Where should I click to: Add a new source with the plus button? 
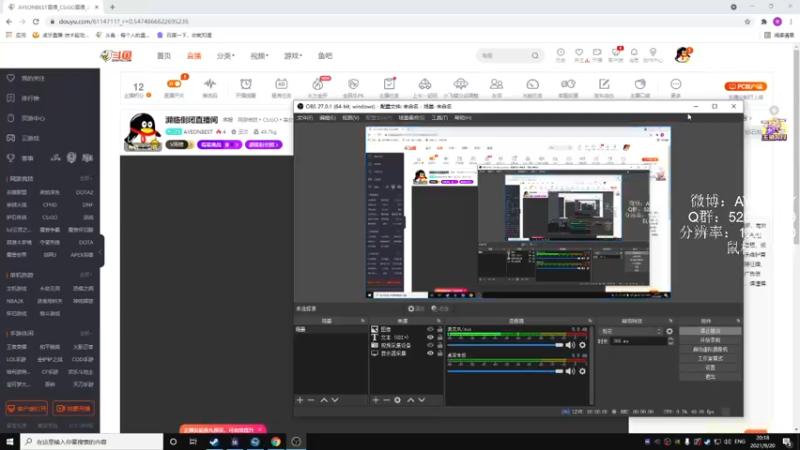point(376,400)
